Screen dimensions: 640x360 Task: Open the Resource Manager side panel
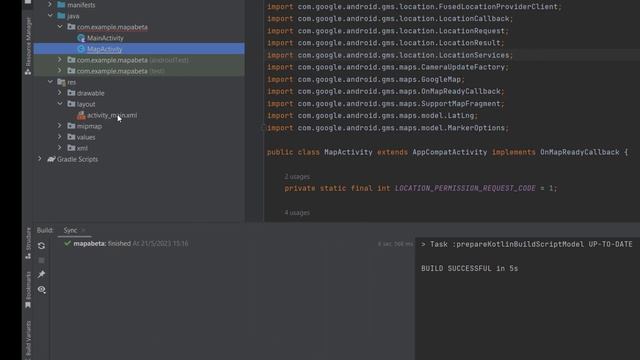28,46
